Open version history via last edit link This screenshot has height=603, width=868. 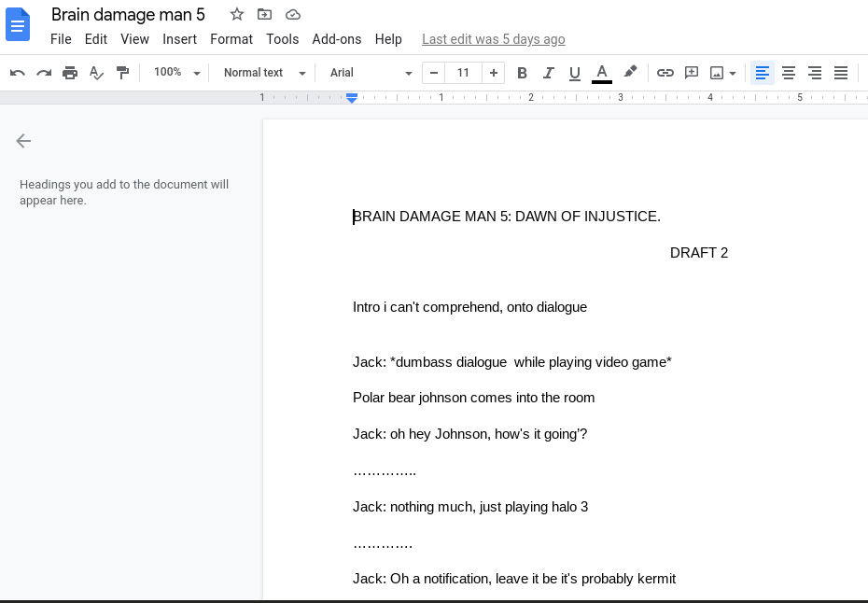click(494, 39)
